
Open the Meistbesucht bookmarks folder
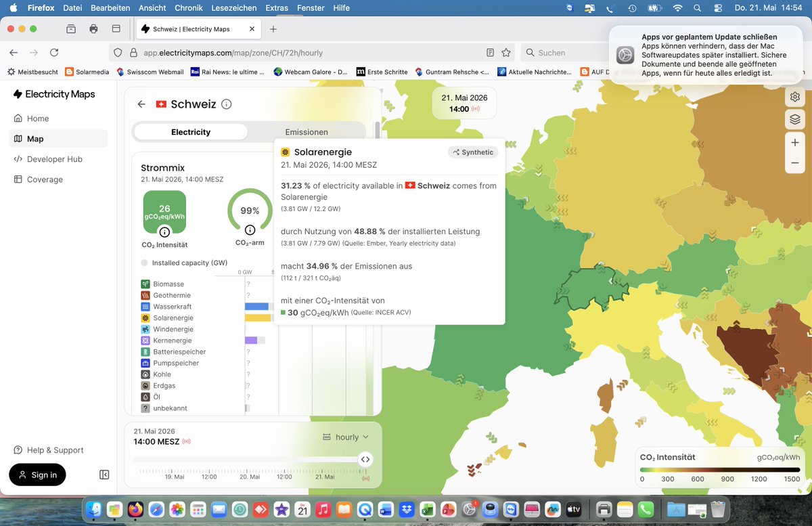(x=32, y=72)
